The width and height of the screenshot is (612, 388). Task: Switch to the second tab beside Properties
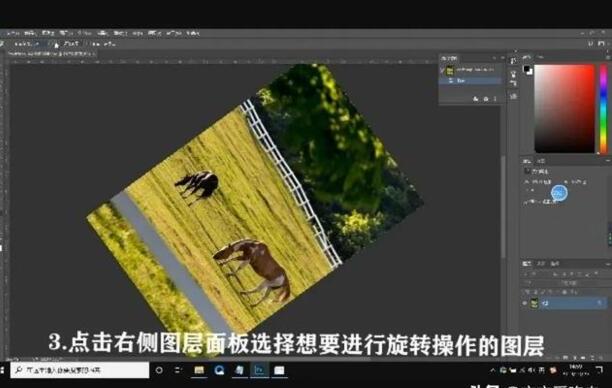point(541,161)
